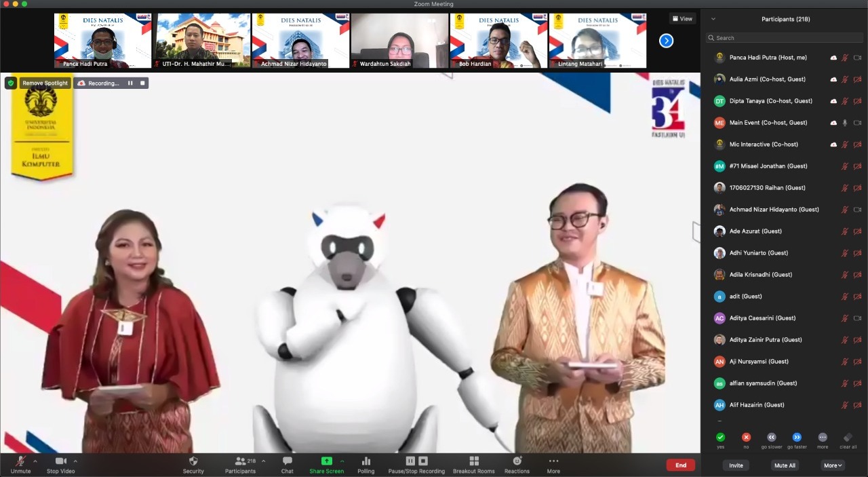Open Breakout Rooms
Viewport: 868px width, 477px height.
(x=473, y=465)
